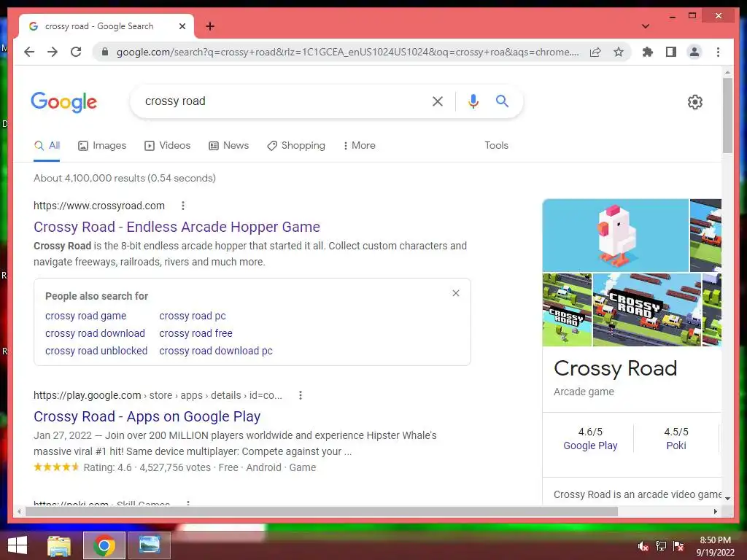This screenshot has width=747, height=560.
Task: Start voice search with the microphone
Action: tap(473, 101)
